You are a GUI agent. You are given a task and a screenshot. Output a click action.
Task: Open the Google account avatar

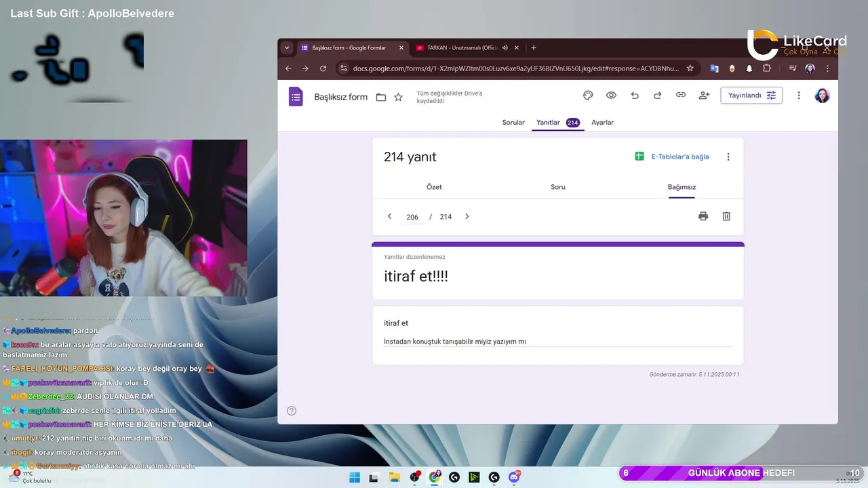(x=822, y=96)
